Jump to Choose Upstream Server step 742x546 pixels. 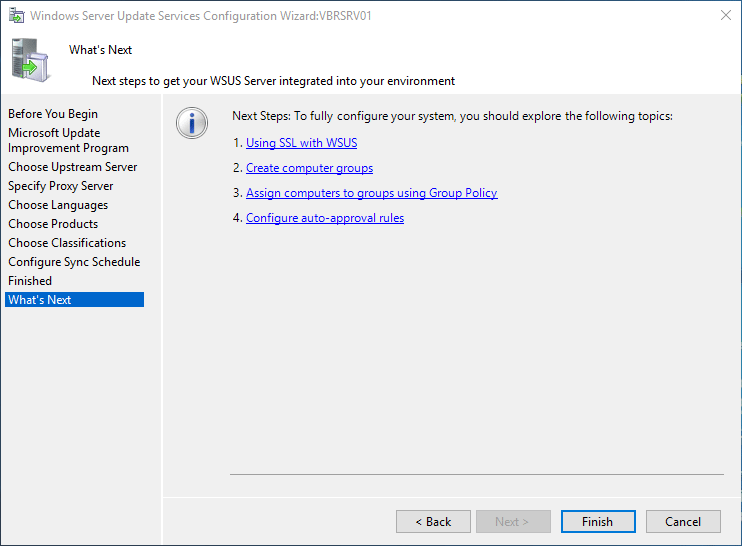tap(73, 167)
